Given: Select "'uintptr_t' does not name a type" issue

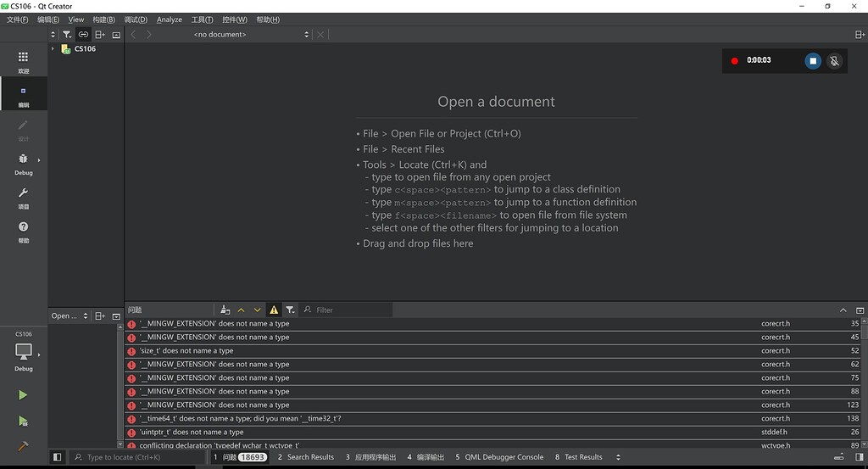Looking at the screenshot, I should [x=492, y=432].
